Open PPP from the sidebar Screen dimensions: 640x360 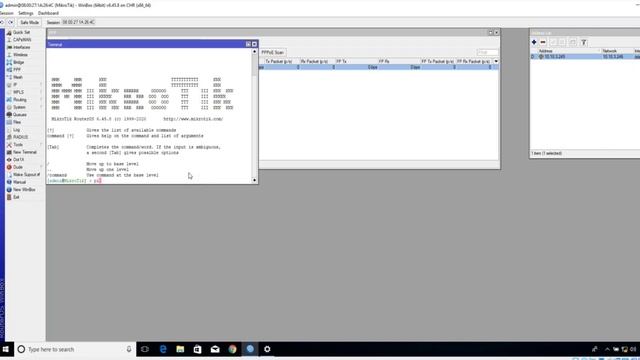click(x=17, y=70)
